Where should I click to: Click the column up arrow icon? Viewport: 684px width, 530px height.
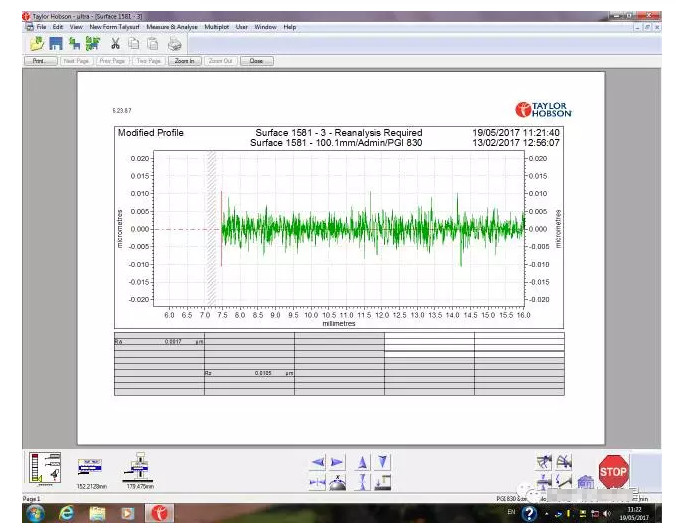point(362,462)
